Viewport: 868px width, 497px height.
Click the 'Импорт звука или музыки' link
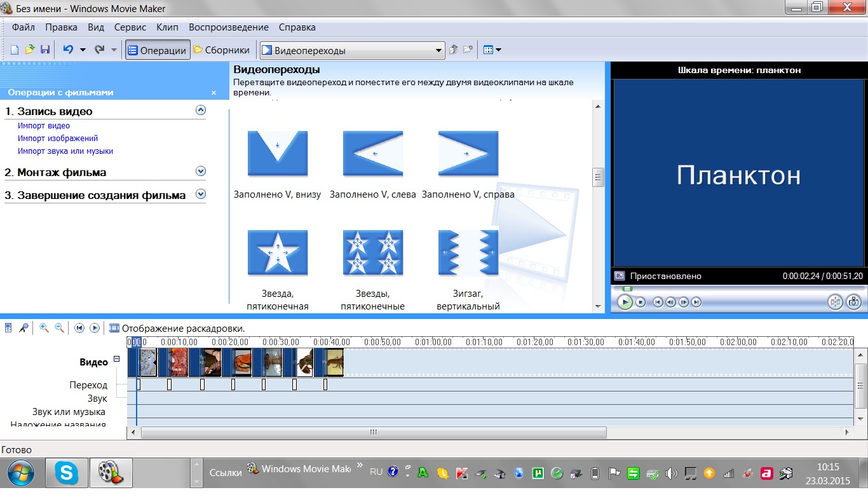65,151
